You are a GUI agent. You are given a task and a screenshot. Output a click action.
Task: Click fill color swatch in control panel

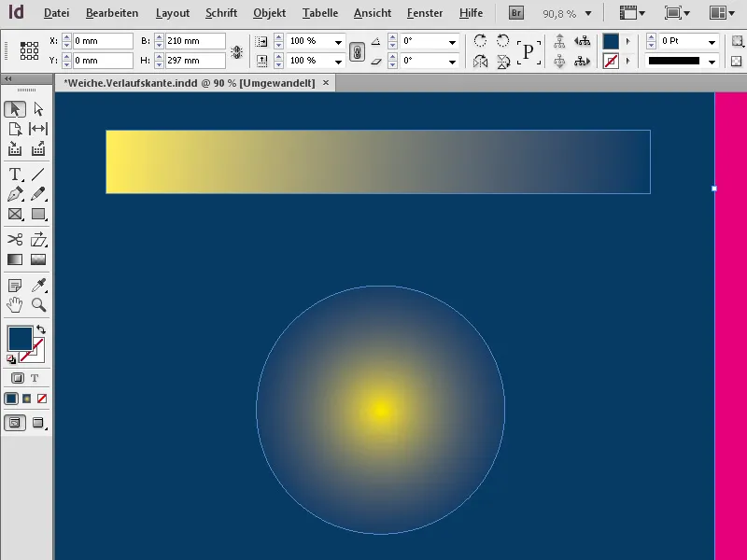[x=611, y=41]
